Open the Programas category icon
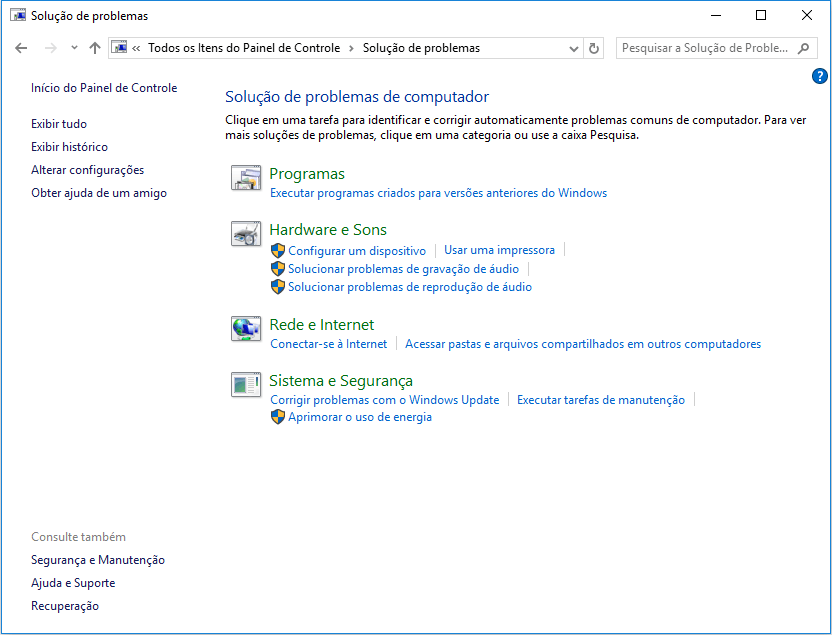This screenshot has width=832, height=635. pos(245,178)
